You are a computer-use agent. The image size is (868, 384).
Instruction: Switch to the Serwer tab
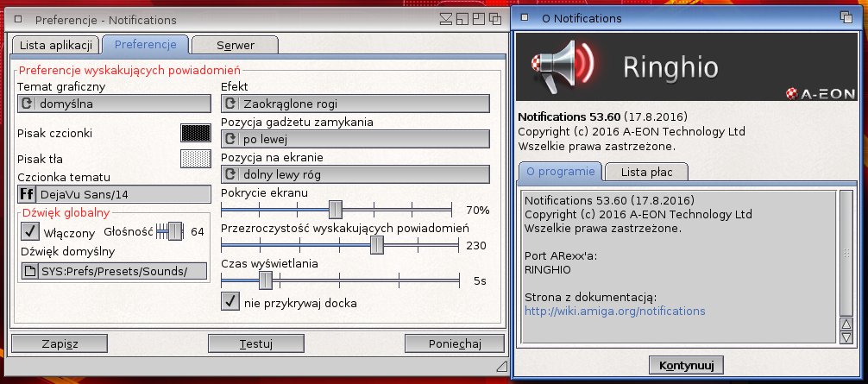(236, 46)
